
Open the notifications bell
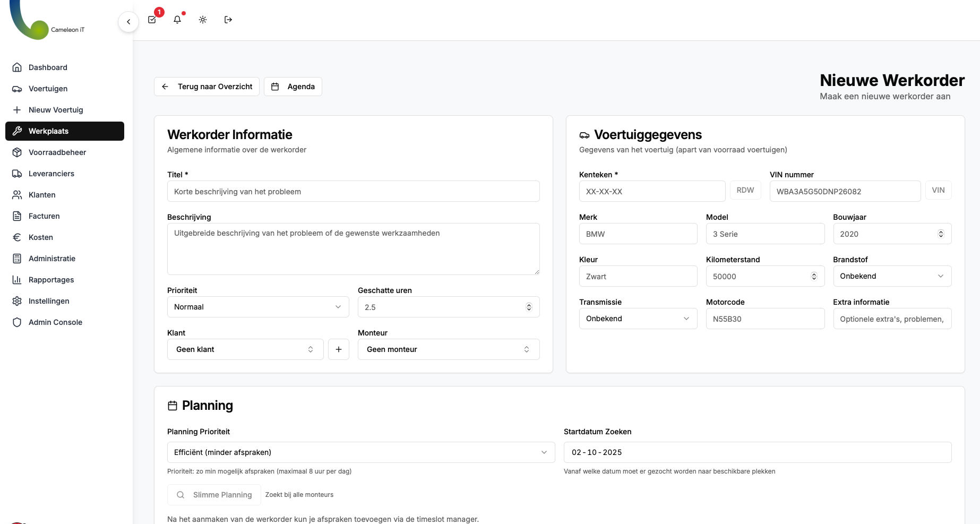(x=177, y=20)
